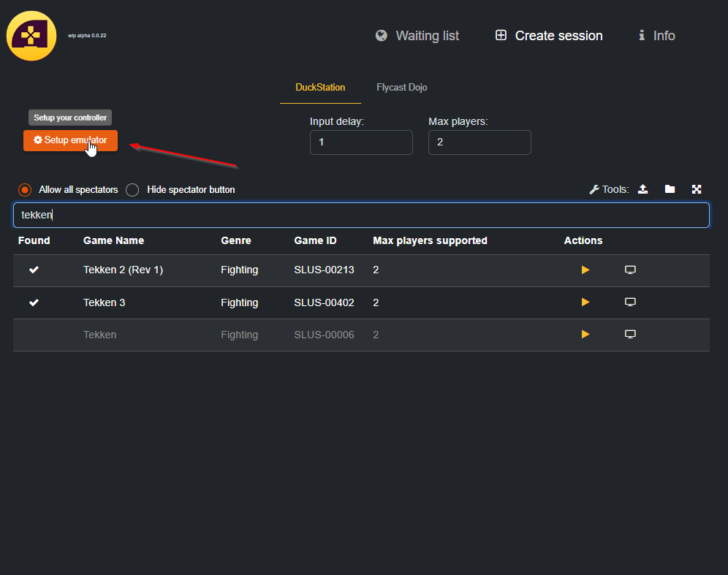This screenshot has height=575, width=728.
Task: Click the Genre column header
Action: (236, 240)
